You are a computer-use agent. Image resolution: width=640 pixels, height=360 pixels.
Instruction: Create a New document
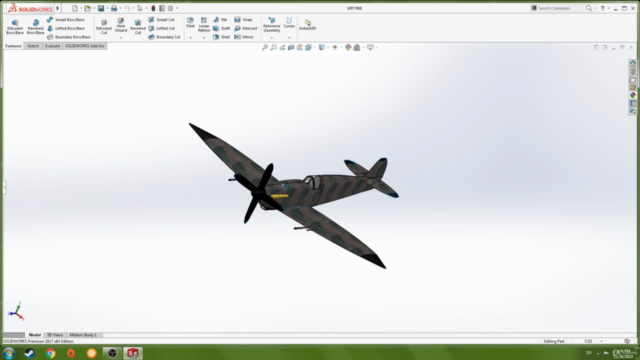click(75, 8)
